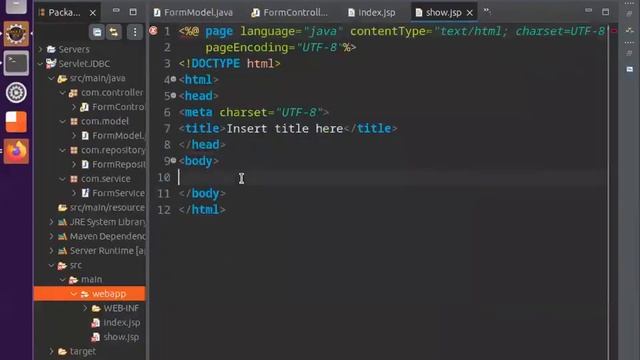Select the FormModel file in tree
The width and height of the screenshot is (640, 360).
112,136
